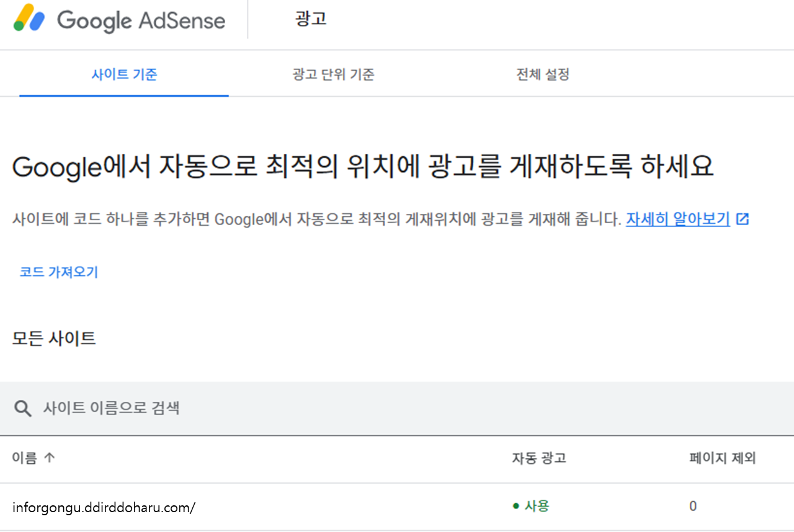
Task: Click the 0 page exclusions count
Action: (693, 506)
